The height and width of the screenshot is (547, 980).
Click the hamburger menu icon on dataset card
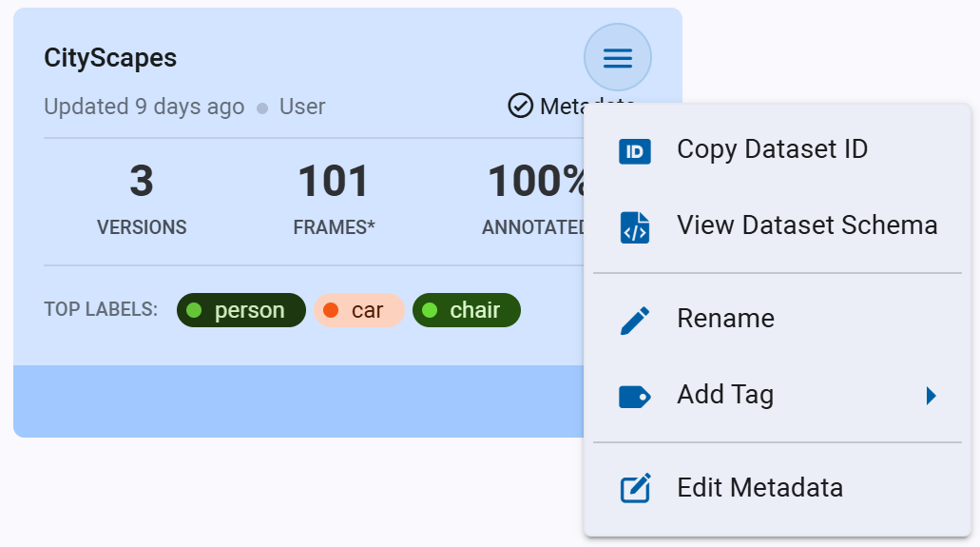[617, 58]
